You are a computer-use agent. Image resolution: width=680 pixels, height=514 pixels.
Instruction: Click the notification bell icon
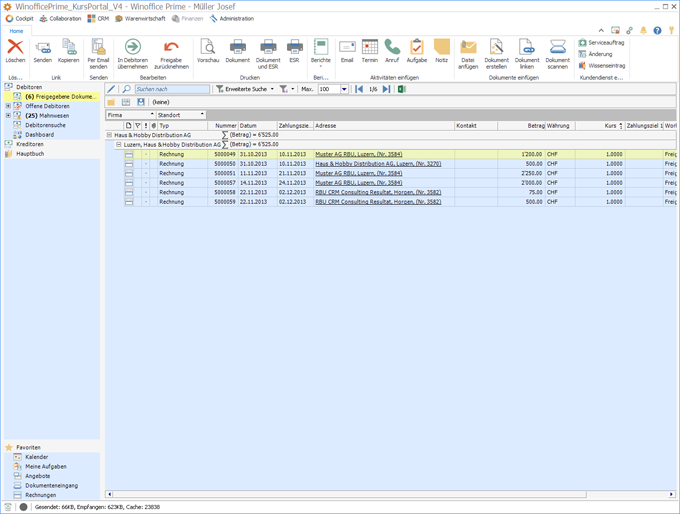pyautogui.click(x=644, y=30)
